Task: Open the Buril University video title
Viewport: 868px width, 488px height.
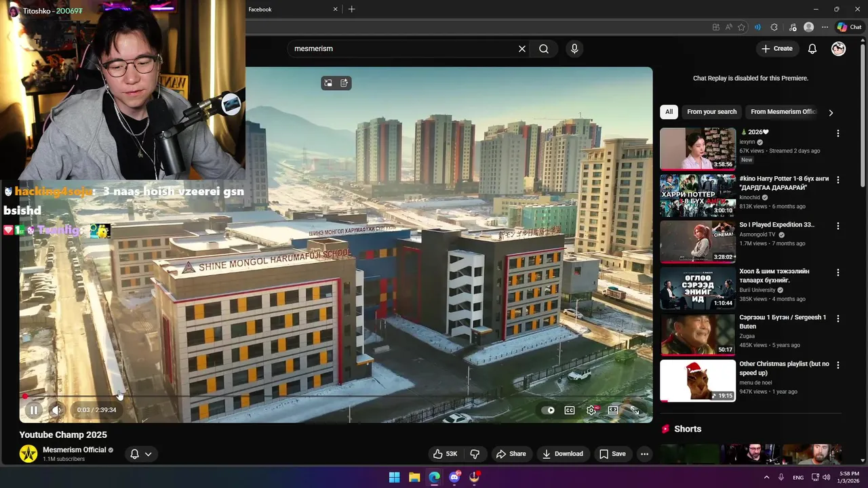Action: click(774, 275)
